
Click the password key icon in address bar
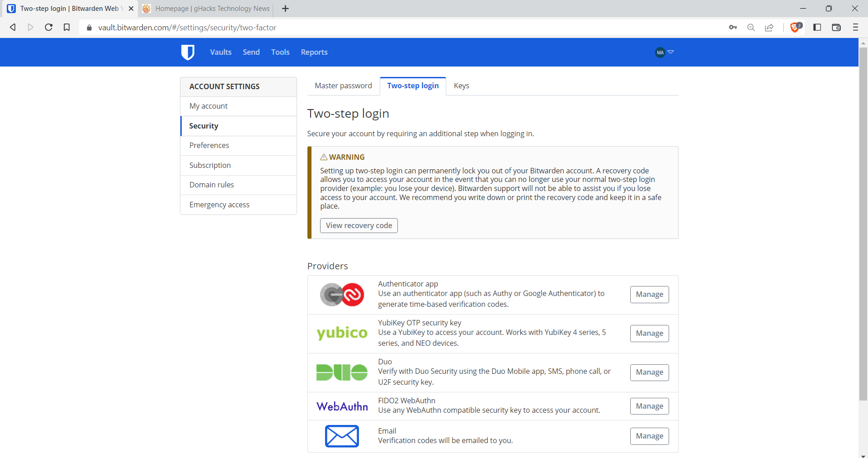pyautogui.click(x=733, y=28)
